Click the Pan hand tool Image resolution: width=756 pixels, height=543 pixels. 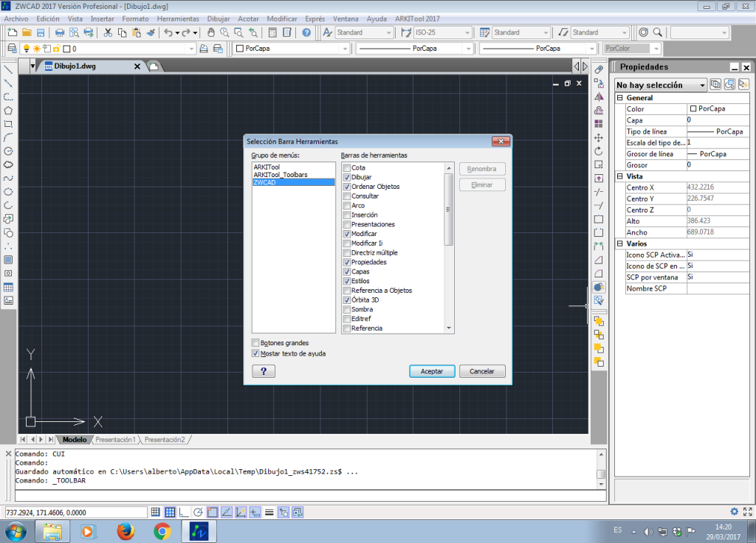pyautogui.click(x=210, y=32)
